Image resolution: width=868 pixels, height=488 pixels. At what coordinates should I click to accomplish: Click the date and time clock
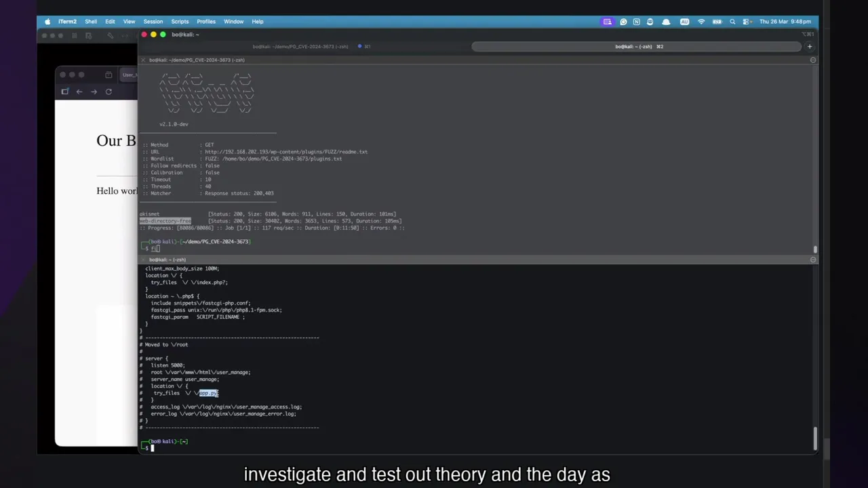[x=785, y=22]
